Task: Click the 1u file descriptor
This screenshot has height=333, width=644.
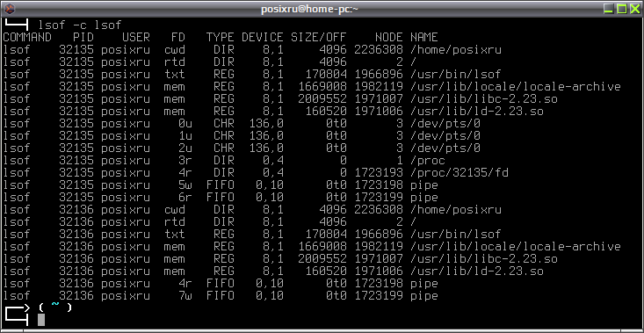Action: 185,136
